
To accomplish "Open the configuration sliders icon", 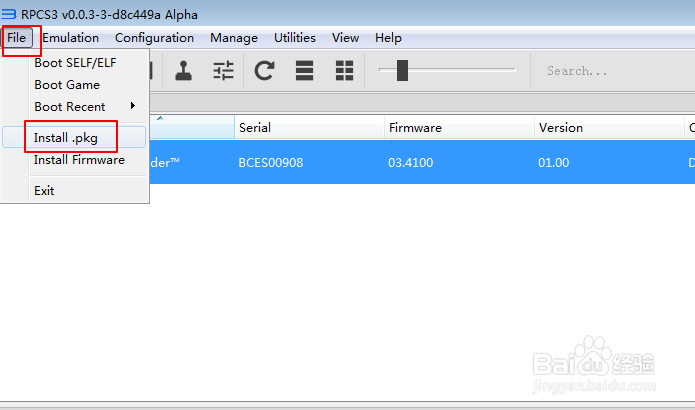I will click(223, 70).
